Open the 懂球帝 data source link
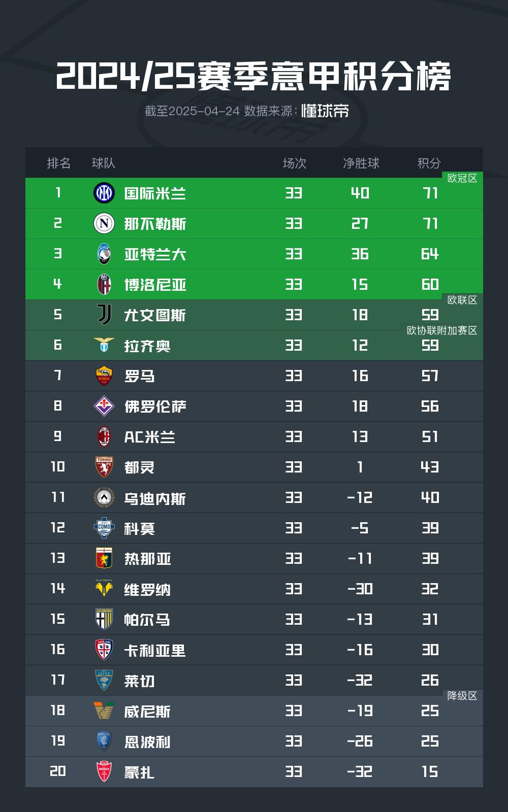This screenshot has height=812, width=508. [325, 111]
